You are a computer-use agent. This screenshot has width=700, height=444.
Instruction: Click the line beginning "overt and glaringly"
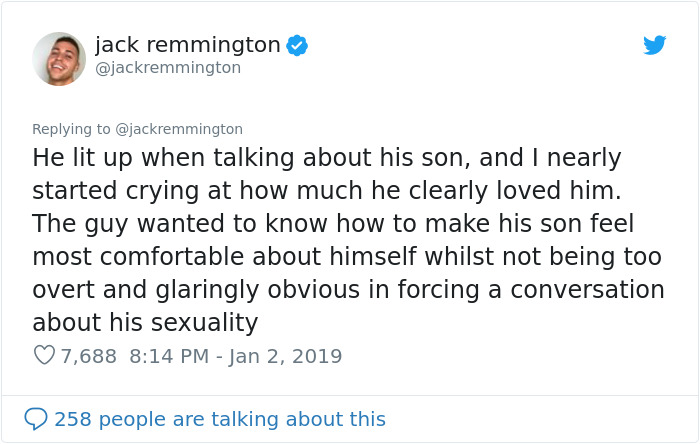[348, 290]
